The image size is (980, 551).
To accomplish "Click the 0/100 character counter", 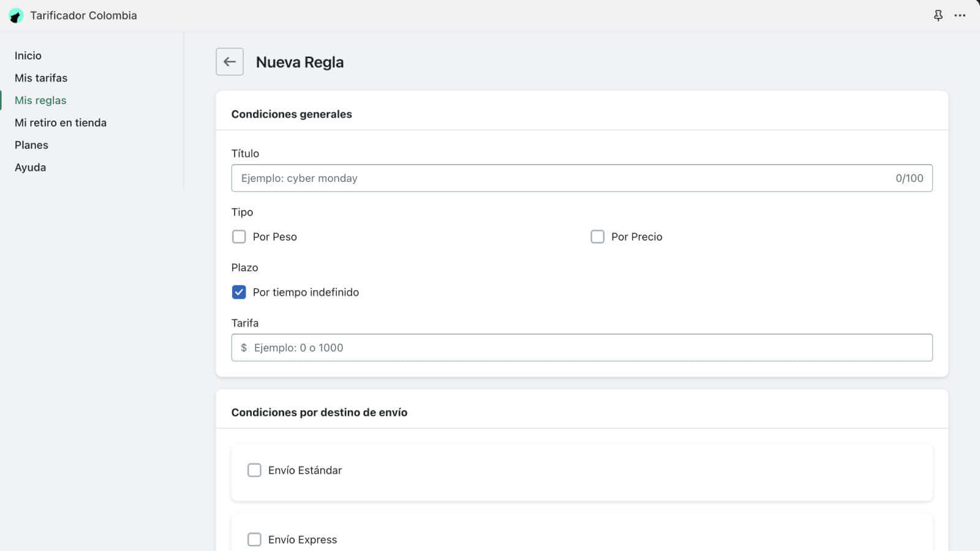I will tap(908, 178).
